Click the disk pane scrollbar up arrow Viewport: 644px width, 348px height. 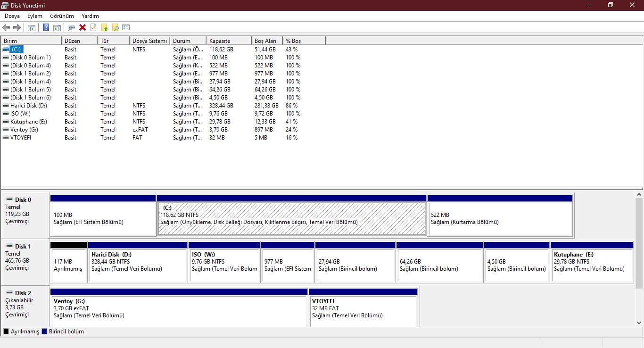point(639,194)
